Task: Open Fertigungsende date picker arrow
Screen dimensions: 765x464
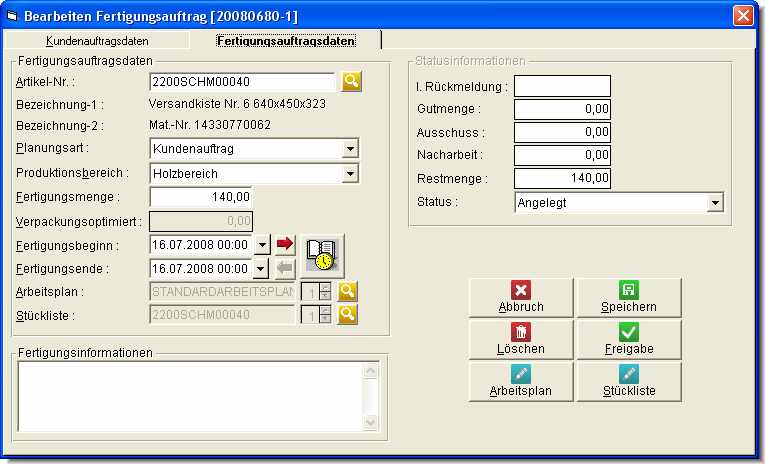Action: tap(261, 268)
